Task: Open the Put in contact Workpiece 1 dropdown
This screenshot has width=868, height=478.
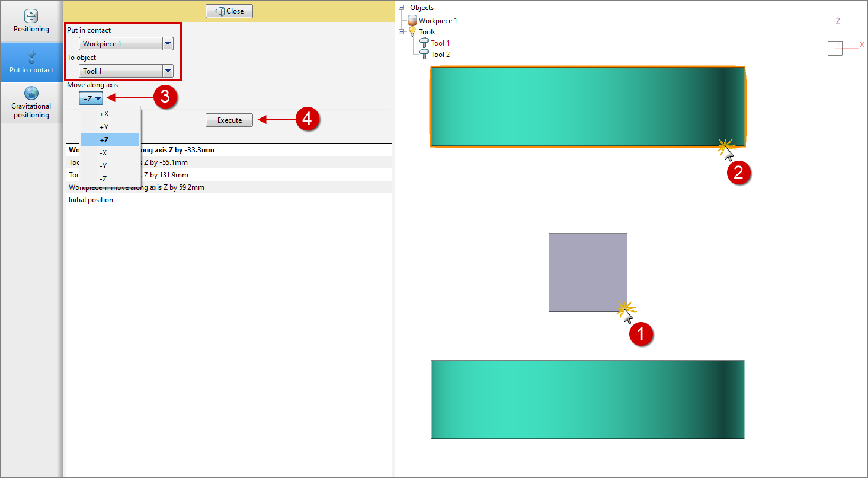Action: click(168, 44)
